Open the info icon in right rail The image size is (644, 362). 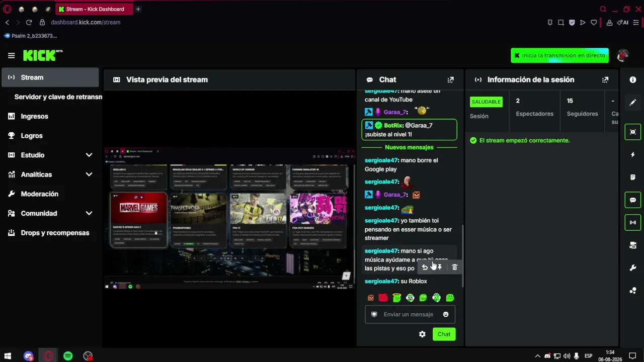633,79
